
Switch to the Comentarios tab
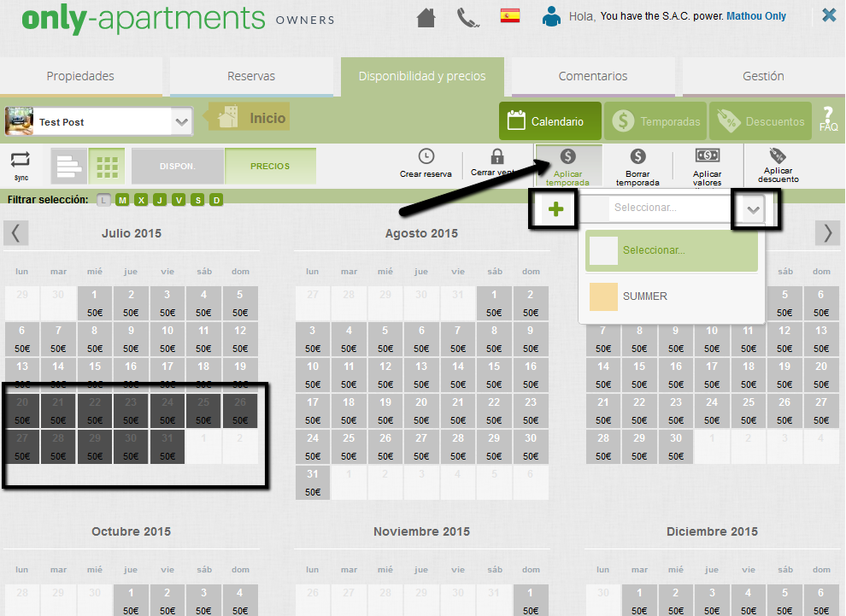point(593,76)
